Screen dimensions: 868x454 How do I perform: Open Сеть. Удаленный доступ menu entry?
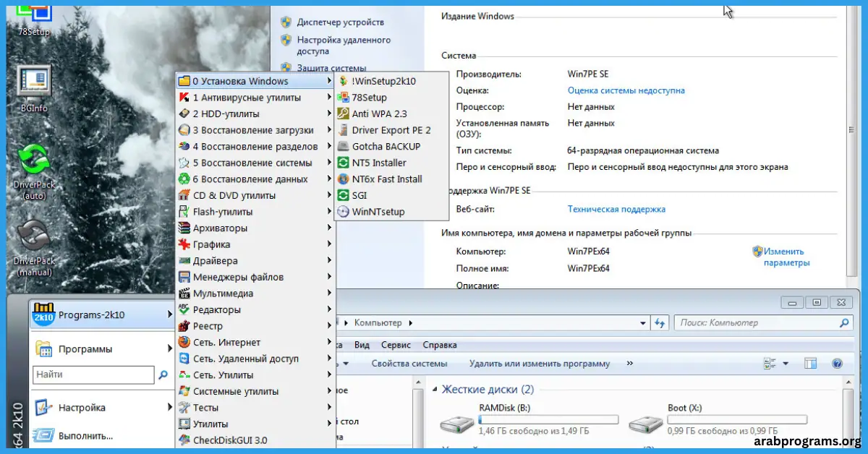255,359
